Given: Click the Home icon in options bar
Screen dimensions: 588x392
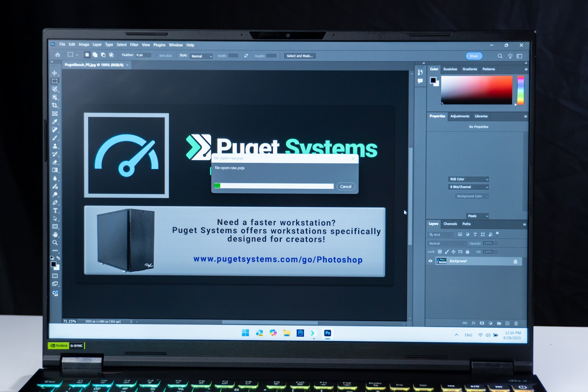Looking at the screenshot, I should point(58,55).
